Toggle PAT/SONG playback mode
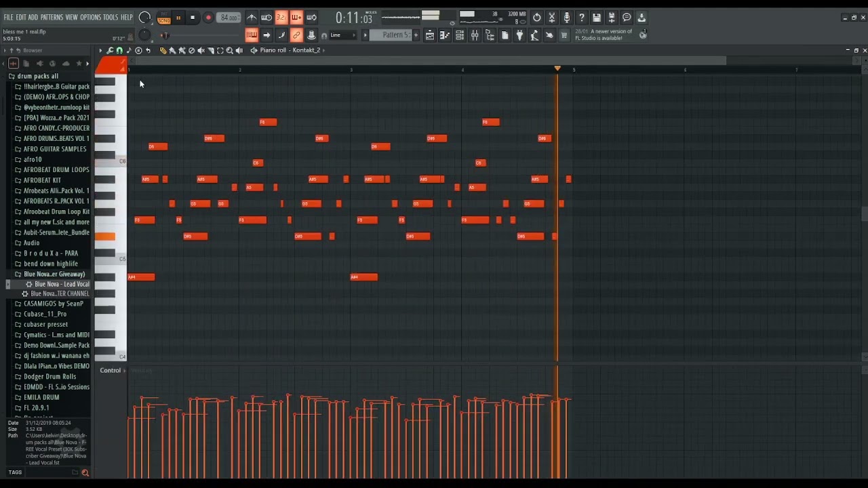The width and height of the screenshot is (868, 488). coord(164,18)
